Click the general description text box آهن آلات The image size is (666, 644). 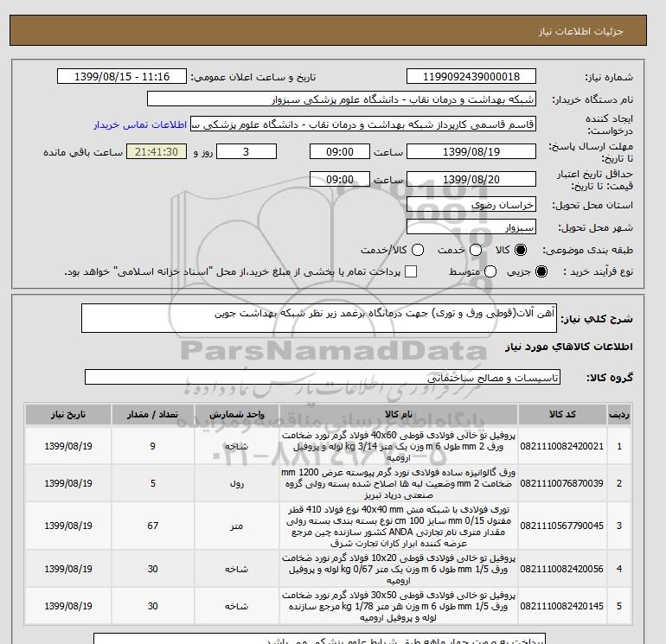click(x=319, y=318)
